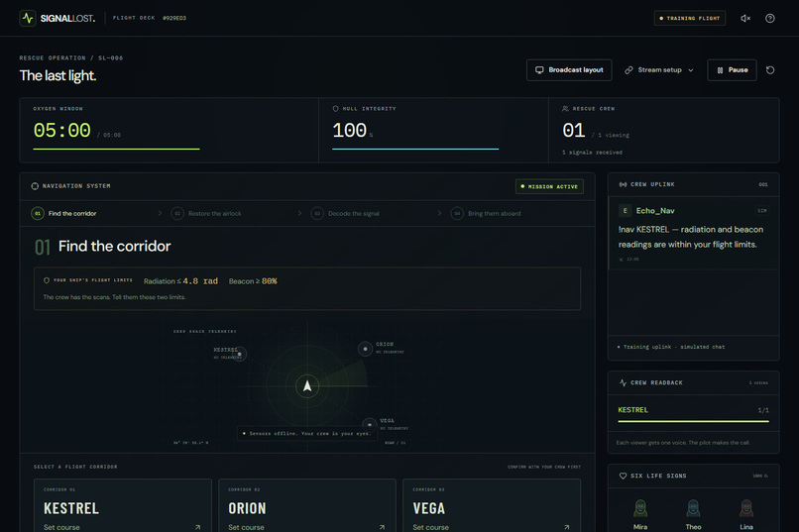Click chevron after Find the corridor step

pyautogui.click(x=160, y=213)
